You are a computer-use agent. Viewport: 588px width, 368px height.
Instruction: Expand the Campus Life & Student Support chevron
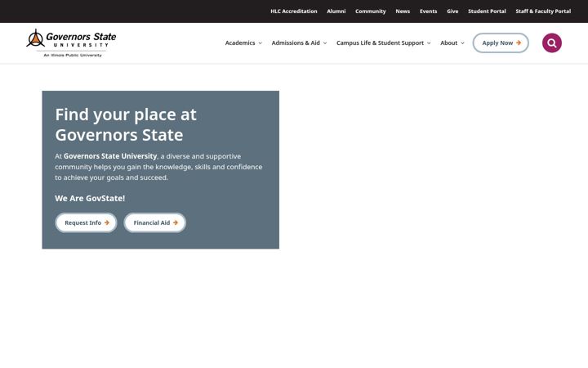point(429,43)
